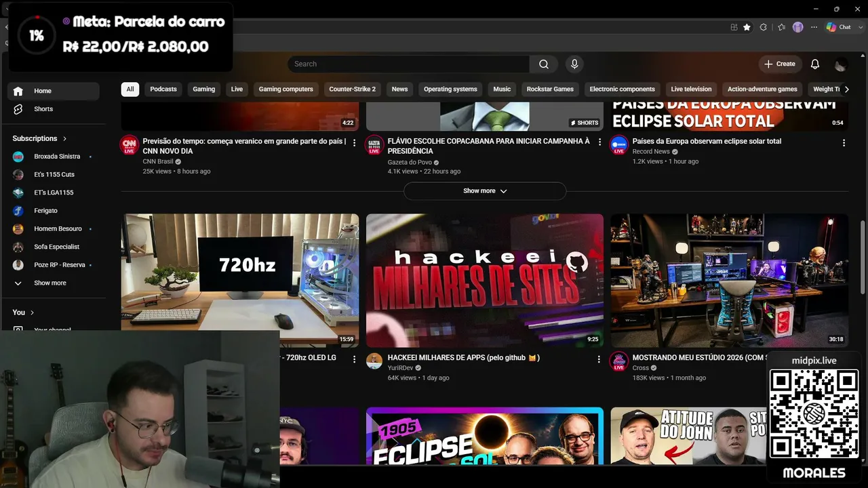The width and height of the screenshot is (868, 488).
Task: Open Sofa Especialist channel avatar
Action: click(x=18, y=247)
